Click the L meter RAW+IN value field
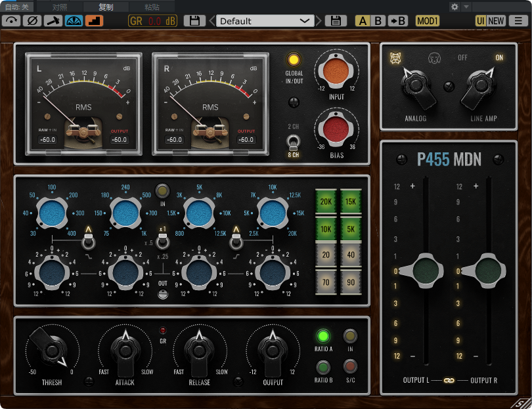Image resolution: width=532 pixels, height=409 pixels. pos(47,139)
